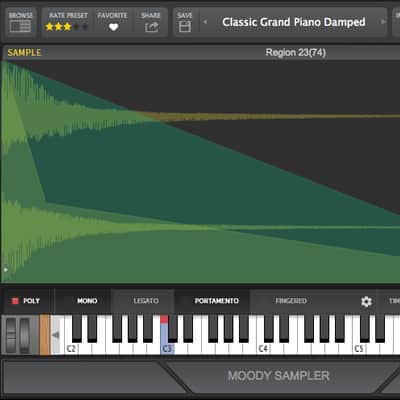Play the C2 key on keyboard
Viewport: 400px width, 400px height.
coord(70,349)
